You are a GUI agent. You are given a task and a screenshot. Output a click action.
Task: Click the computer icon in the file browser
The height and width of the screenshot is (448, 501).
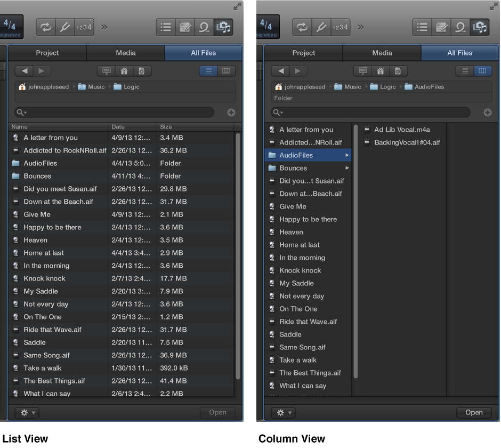click(106, 70)
